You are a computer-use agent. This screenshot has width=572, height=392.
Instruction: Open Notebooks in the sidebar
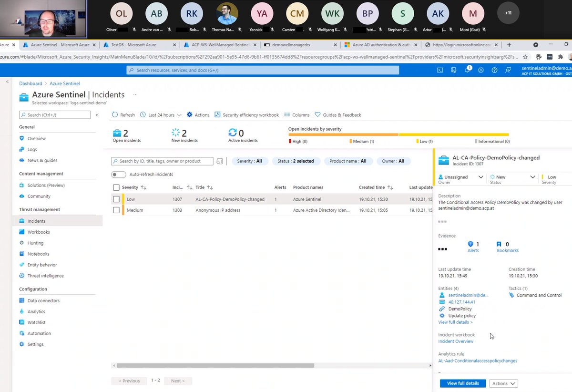[38, 254]
